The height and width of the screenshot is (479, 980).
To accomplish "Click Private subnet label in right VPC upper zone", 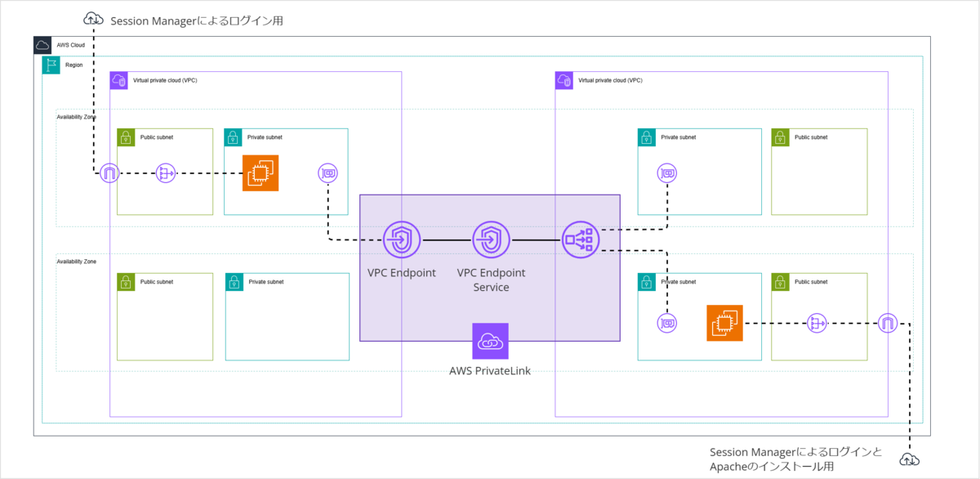I will 679,137.
